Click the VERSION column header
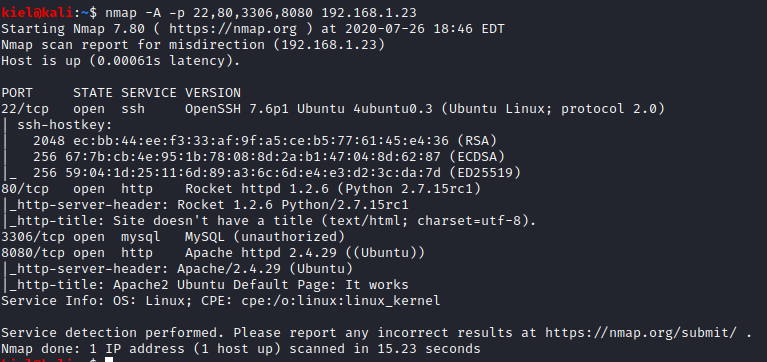Viewport: 767px width, 362px height. coord(213,92)
